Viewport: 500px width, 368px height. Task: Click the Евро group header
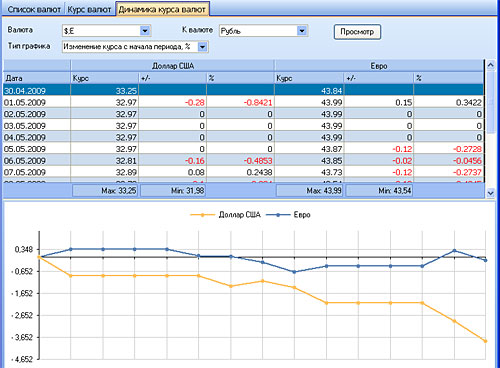tap(379, 66)
